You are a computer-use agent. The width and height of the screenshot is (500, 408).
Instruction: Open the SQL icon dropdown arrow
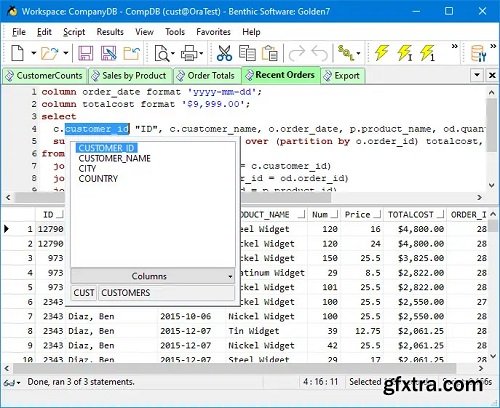click(x=358, y=53)
